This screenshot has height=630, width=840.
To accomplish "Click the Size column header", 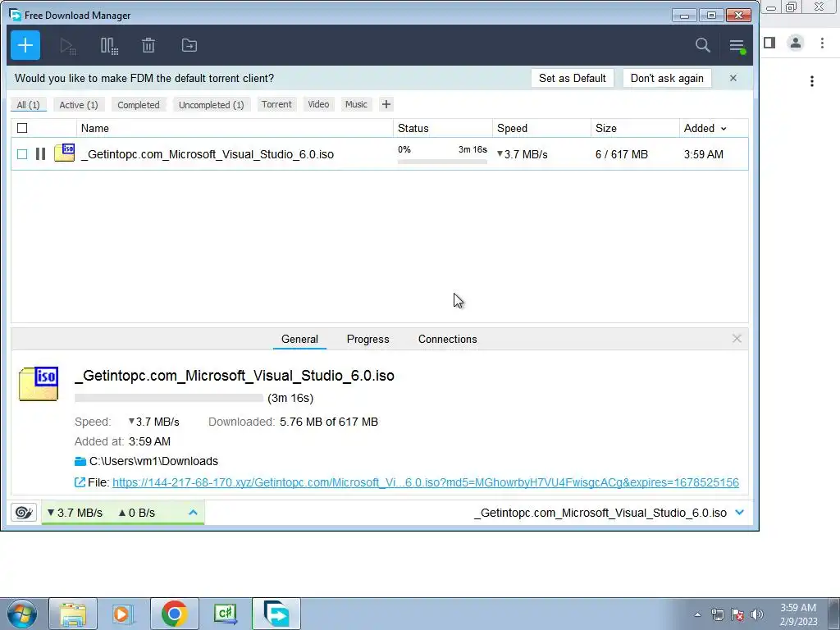I will pos(635,128).
